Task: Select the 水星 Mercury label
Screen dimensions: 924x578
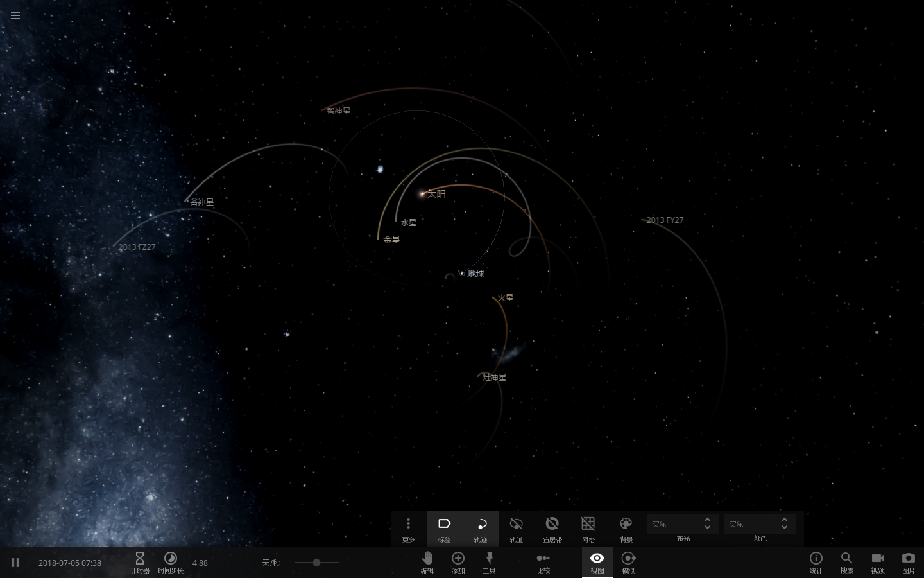Action: 409,223
